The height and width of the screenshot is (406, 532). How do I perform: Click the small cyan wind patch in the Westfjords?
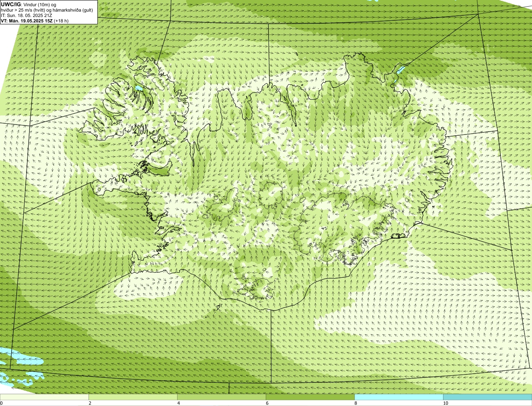138,88
